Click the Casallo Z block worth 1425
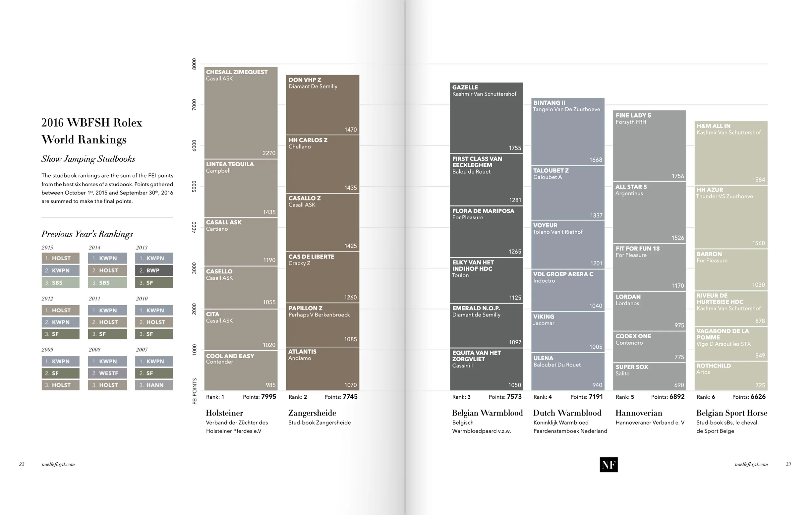 [322, 222]
